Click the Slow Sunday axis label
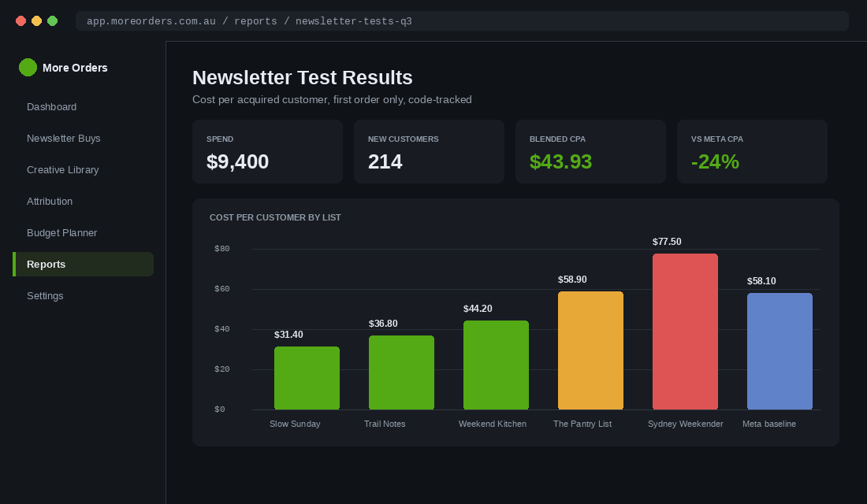This screenshot has height=504, width=867. (x=295, y=424)
